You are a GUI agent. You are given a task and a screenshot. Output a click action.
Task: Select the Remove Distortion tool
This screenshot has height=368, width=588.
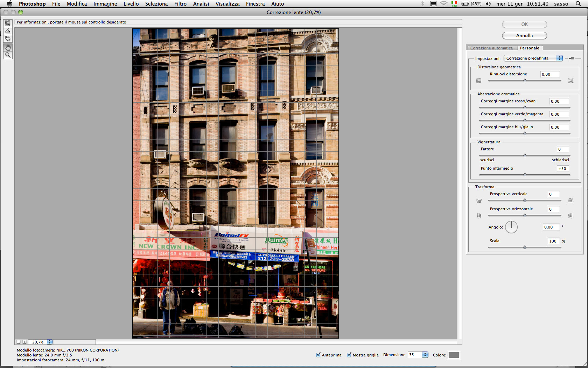click(8, 23)
